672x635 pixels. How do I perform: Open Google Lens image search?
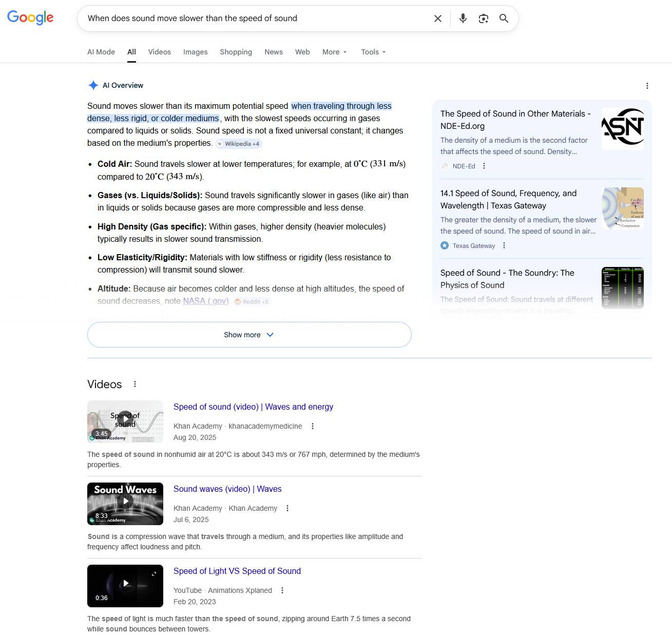[484, 18]
